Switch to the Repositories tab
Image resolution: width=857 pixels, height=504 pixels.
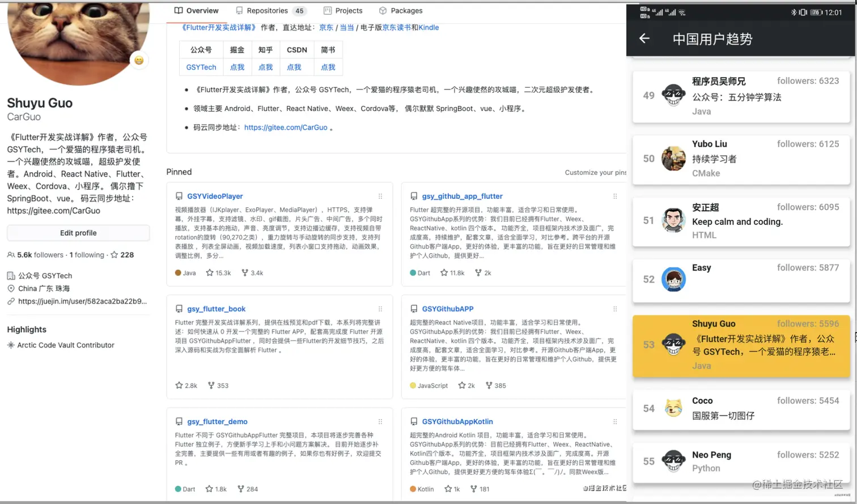[270, 11]
